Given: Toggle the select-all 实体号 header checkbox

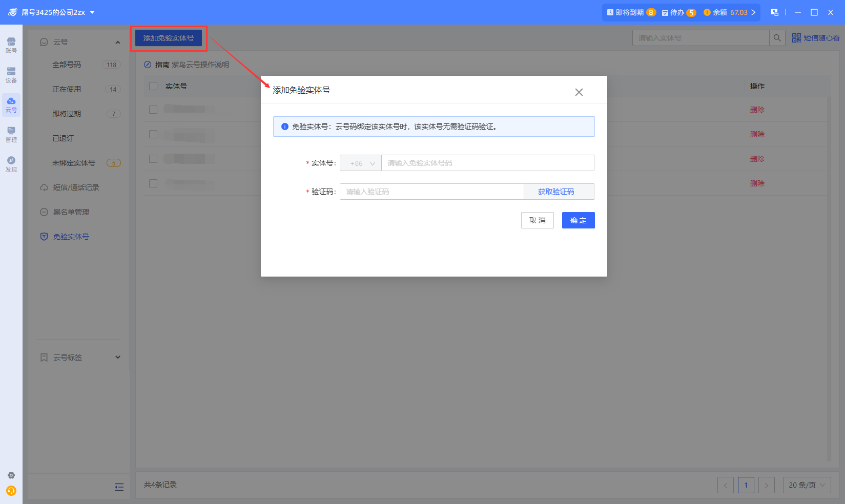Looking at the screenshot, I should 153,86.
